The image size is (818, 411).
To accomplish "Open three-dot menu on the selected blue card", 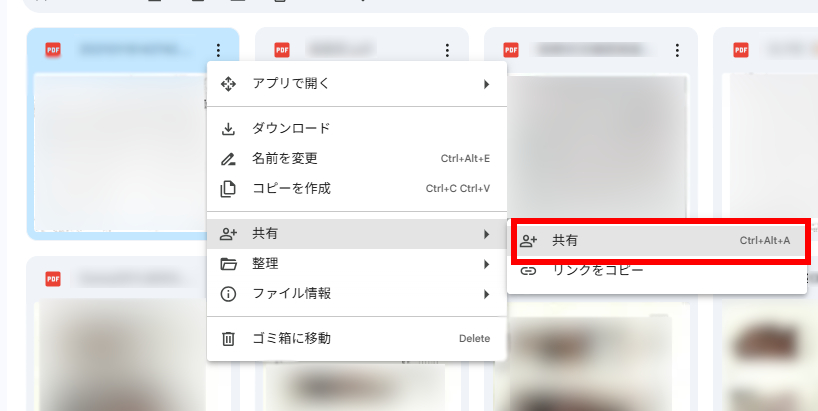I will [x=218, y=50].
